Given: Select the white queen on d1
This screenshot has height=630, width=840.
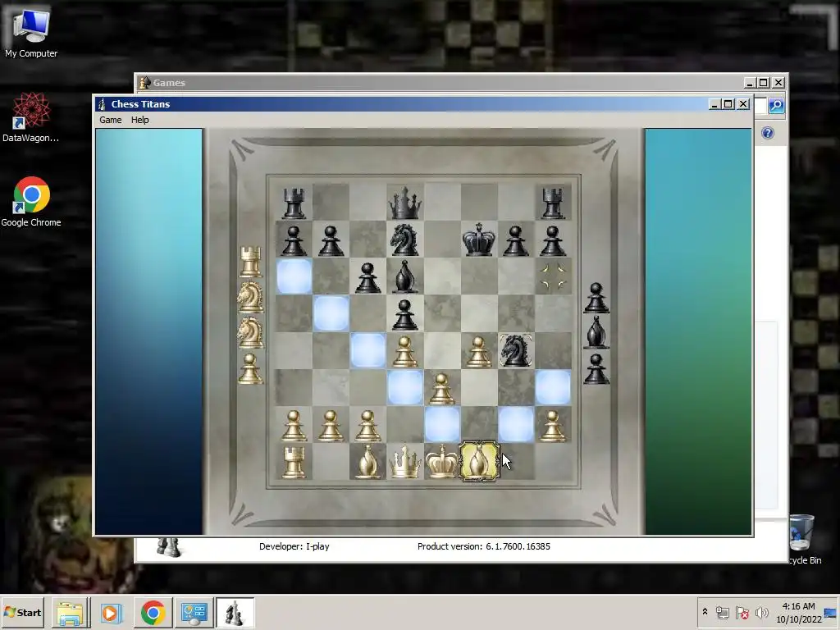Looking at the screenshot, I should pyautogui.click(x=405, y=461).
